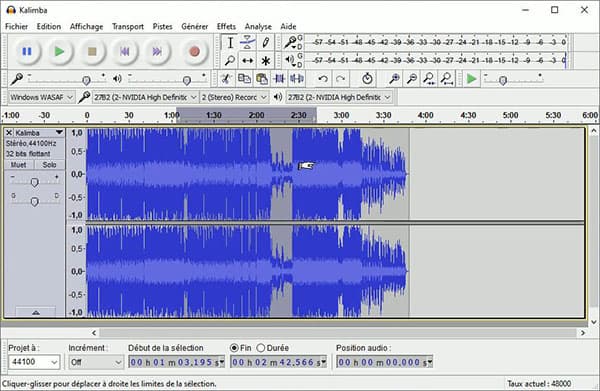This screenshot has width=600, height=391.
Task: Click the Silence audio icon
Action: pos(297,79)
